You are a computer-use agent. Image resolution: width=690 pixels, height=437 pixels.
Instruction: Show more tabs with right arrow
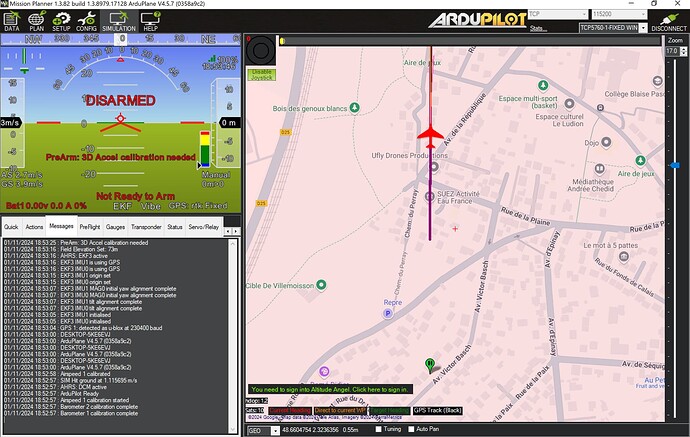pyautogui.click(x=236, y=231)
